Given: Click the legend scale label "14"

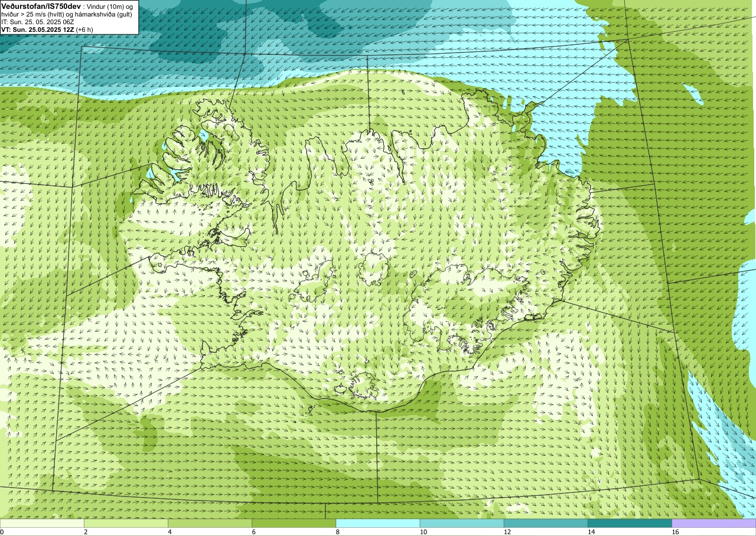Looking at the screenshot, I should coord(591,532).
